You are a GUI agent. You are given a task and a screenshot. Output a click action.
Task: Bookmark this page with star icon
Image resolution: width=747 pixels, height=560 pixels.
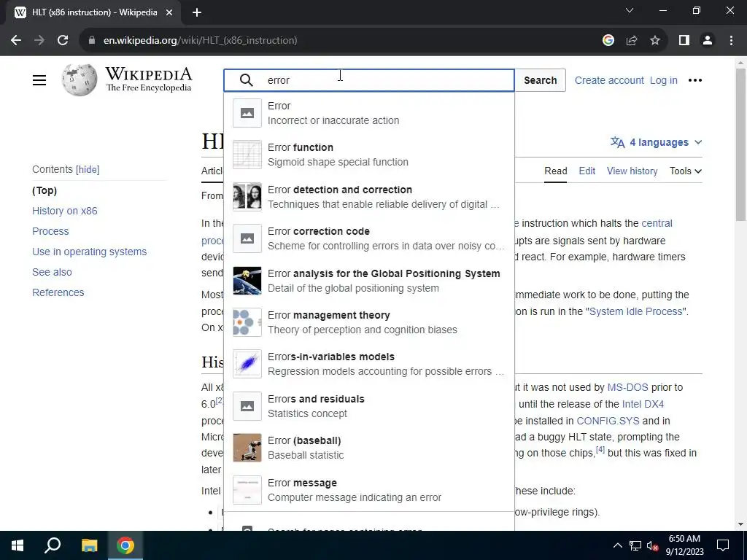655,41
